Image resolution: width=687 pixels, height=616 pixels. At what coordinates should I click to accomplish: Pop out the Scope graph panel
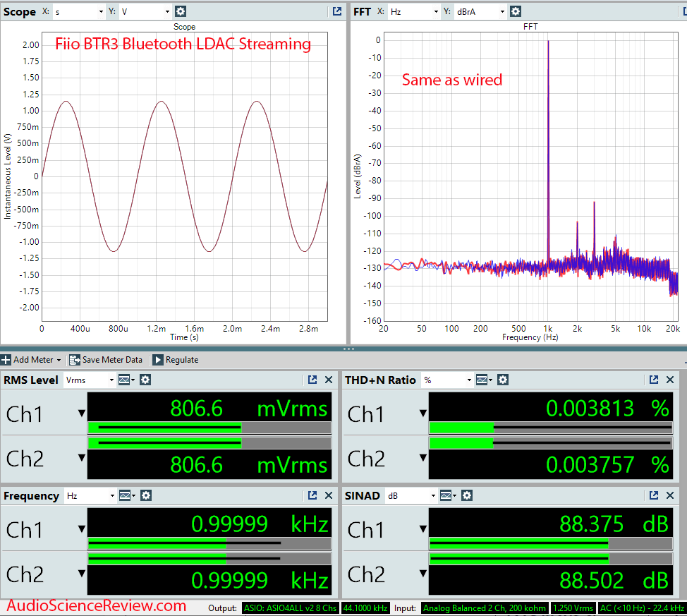tap(337, 11)
